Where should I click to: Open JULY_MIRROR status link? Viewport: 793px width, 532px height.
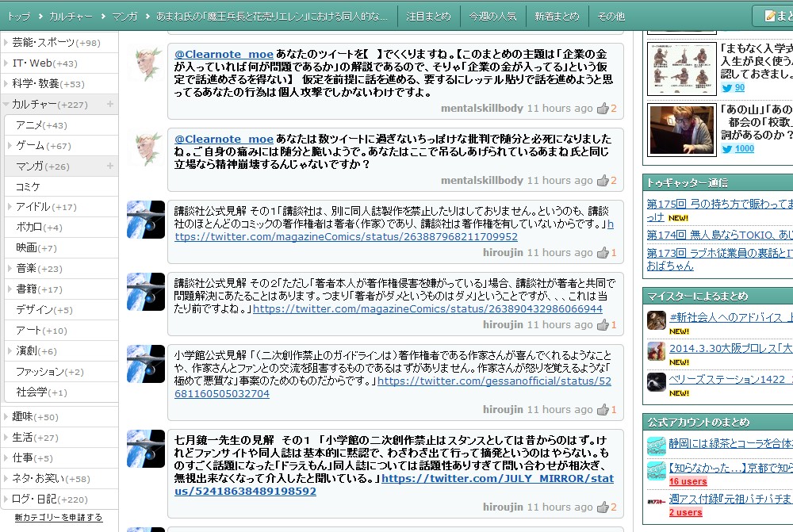(394, 485)
